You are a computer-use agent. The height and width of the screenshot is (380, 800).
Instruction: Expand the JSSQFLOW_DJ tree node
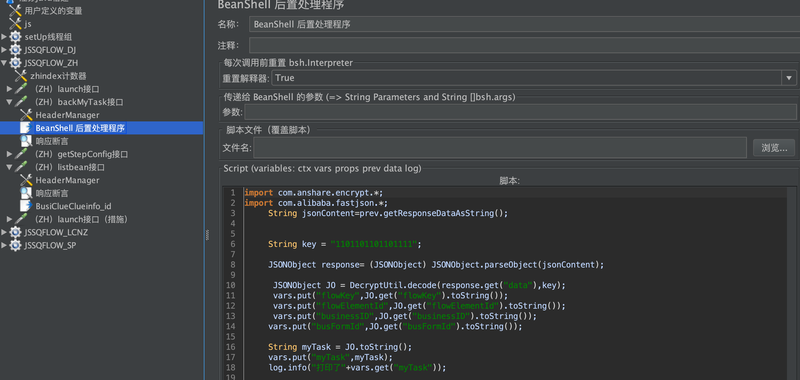tap(4, 50)
